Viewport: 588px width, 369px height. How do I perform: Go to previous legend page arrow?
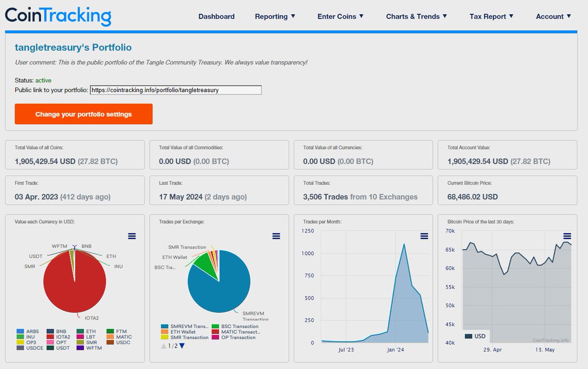point(164,346)
